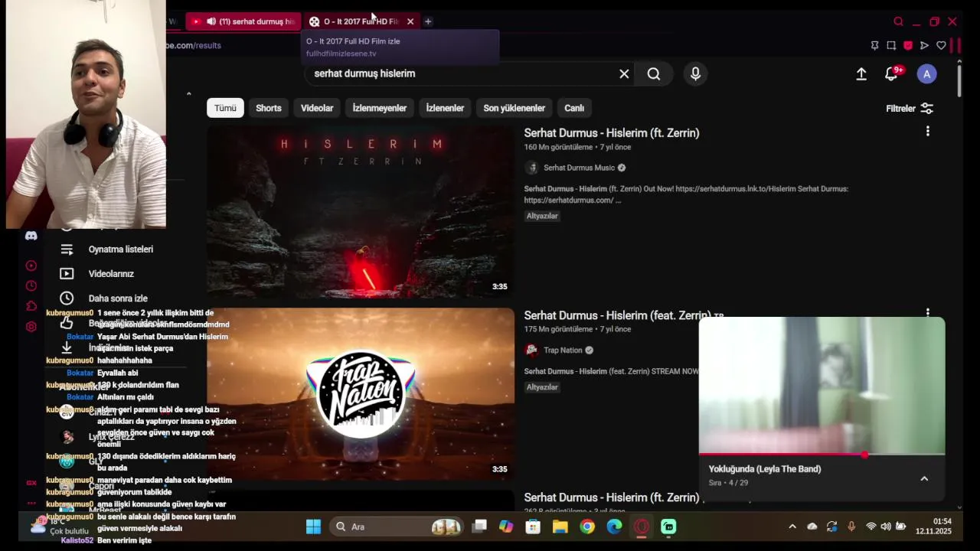Open the Daha sonra izle clock icon
The width and height of the screenshot is (980, 551).
pos(67,298)
